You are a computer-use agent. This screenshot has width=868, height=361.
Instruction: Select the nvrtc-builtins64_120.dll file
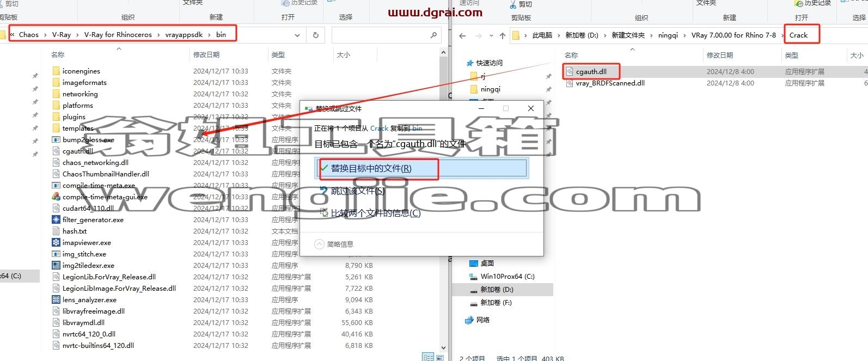[x=98, y=345]
